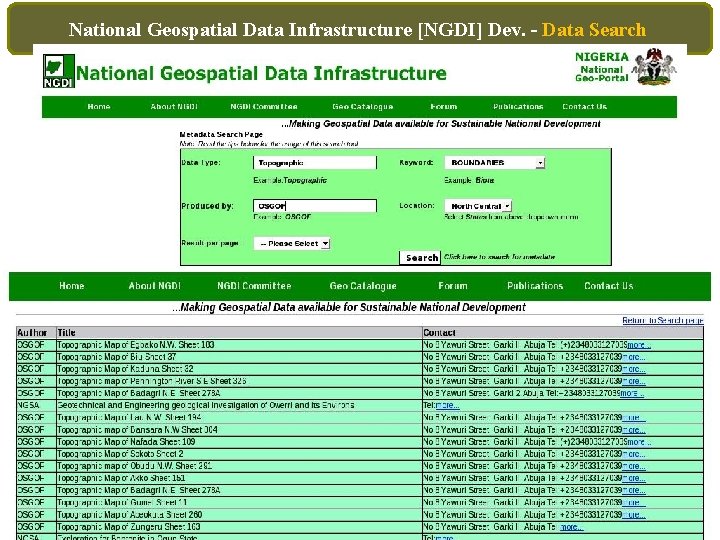
Task: Click more link for Kaduna Sheet 32
Action: coord(634,369)
